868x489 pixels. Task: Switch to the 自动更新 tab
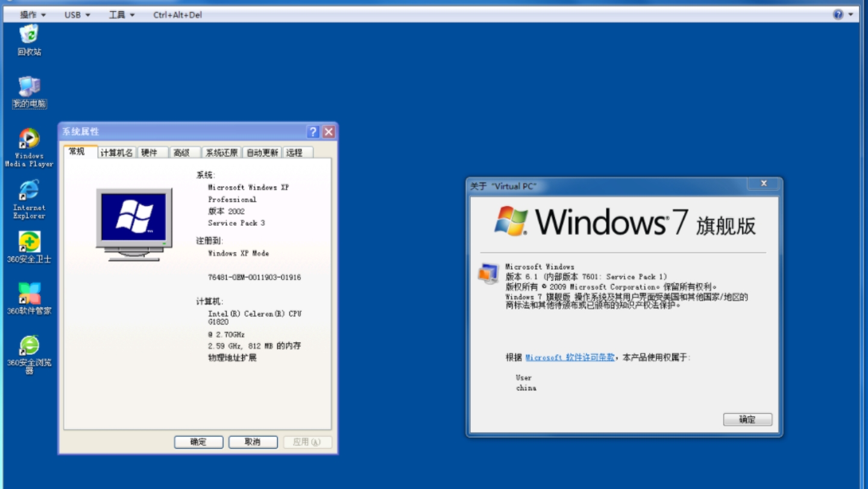point(262,153)
